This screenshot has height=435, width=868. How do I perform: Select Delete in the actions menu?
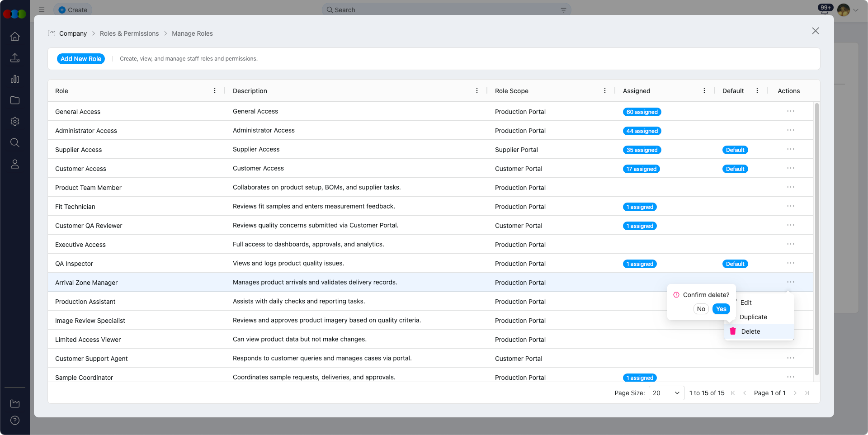pos(750,331)
